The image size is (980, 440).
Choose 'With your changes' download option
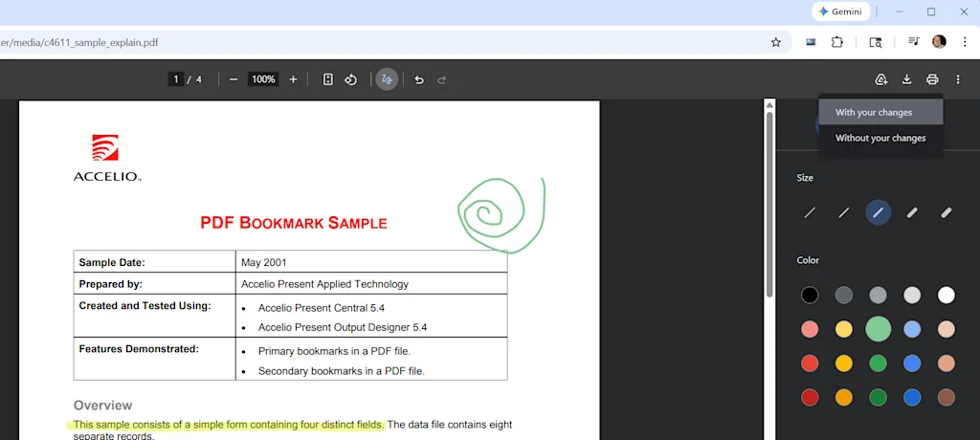(874, 112)
